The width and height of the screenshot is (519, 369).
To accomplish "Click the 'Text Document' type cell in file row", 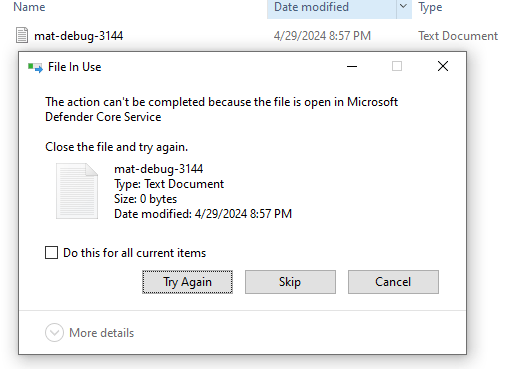I will click(458, 36).
